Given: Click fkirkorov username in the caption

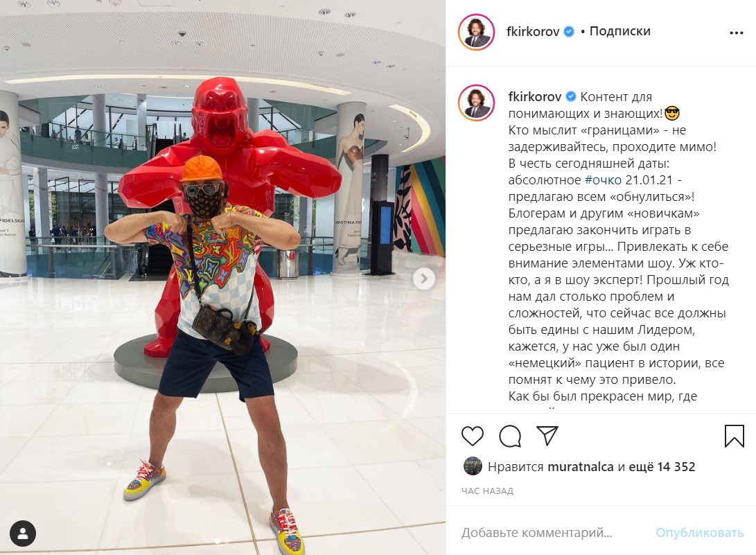Looking at the screenshot, I should 535,97.
